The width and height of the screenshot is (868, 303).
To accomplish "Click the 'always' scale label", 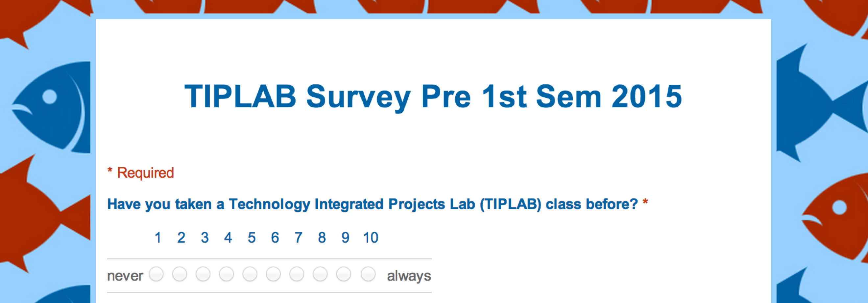I will pos(409,276).
